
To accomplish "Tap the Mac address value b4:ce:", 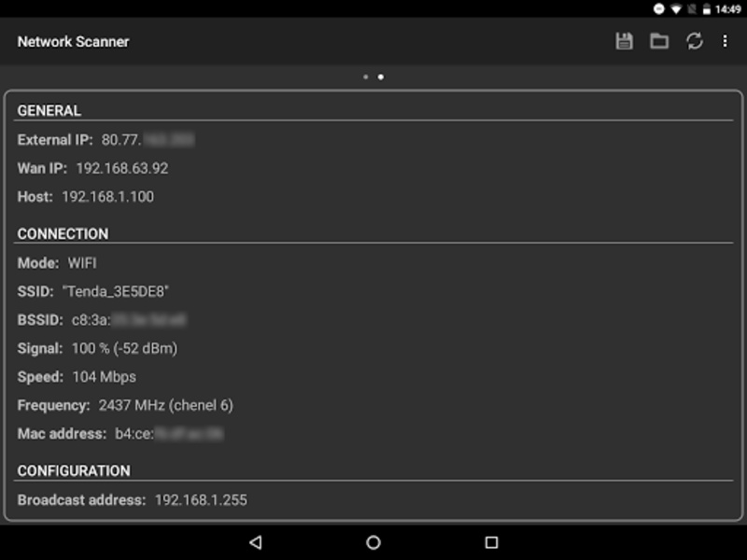I will (134, 434).
